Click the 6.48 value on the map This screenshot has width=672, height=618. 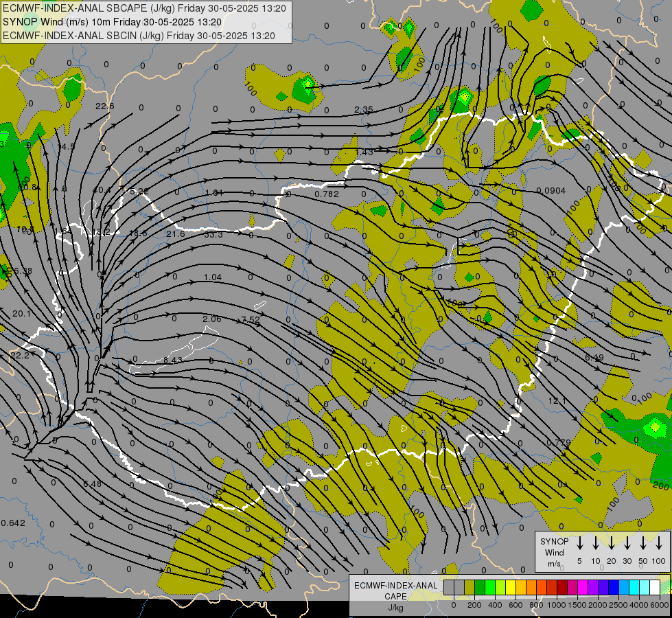pyautogui.click(x=92, y=484)
